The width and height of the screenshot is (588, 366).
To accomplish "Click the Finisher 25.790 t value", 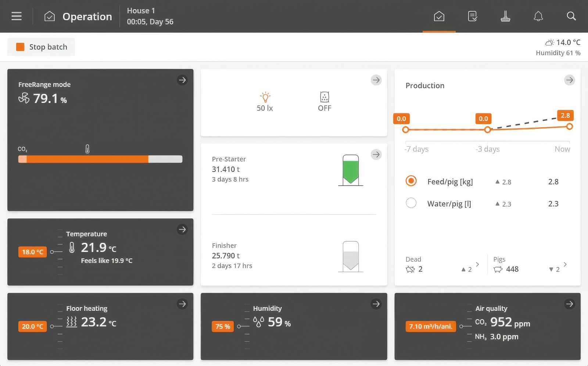I will (x=226, y=256).
